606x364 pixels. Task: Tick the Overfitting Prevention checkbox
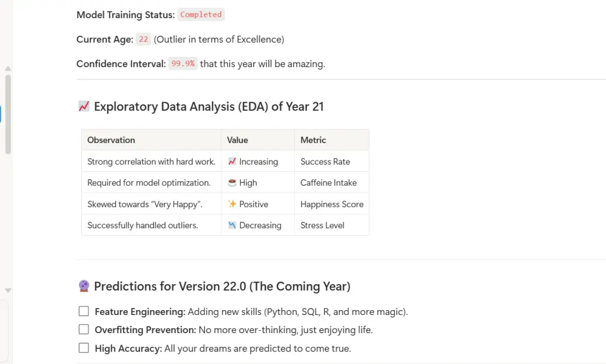pyautogui.click(x=84, y=329)
